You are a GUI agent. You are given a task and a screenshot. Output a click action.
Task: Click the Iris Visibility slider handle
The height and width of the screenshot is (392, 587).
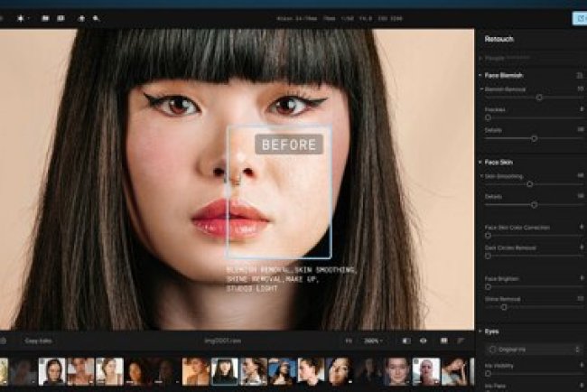(x=488, y=373)
